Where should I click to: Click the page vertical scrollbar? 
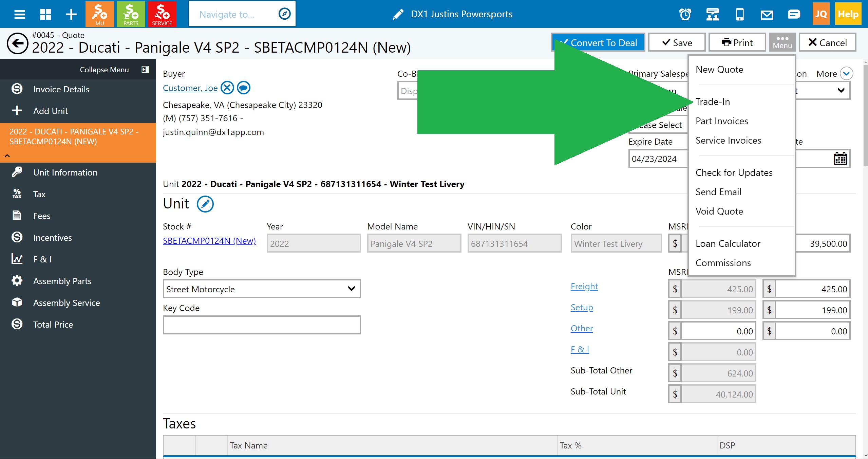pyautogui.click(x=865, y=115)
